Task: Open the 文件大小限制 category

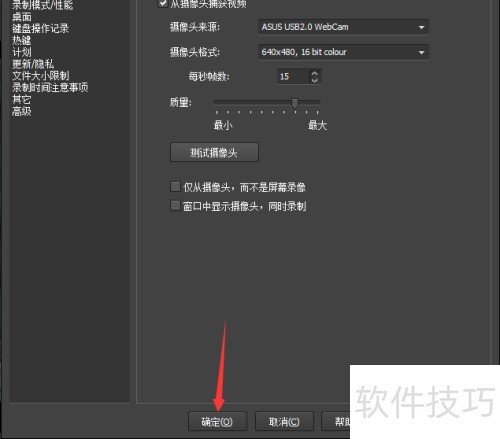Action: point(41,76)
